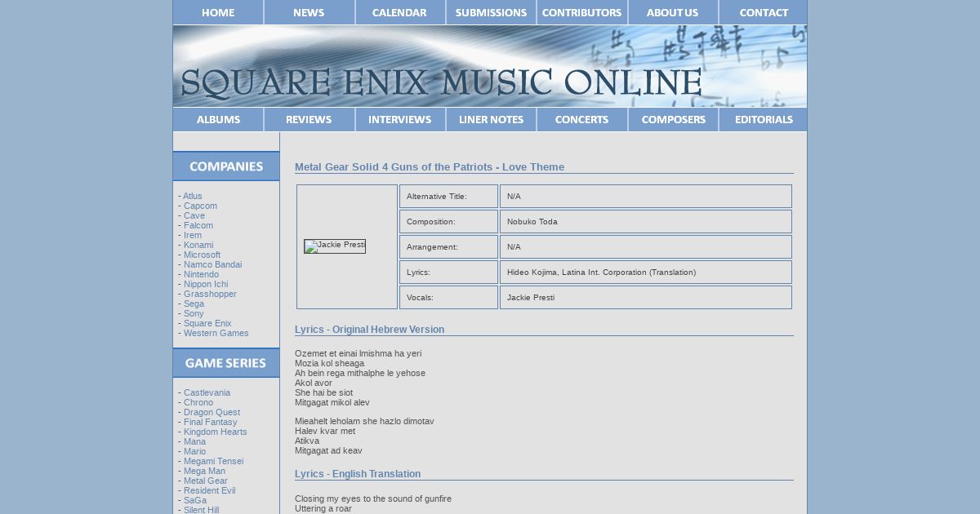980x514 pixels.
Task: Click the GAME SERIES sidebar header
Action: coord(226,363)
